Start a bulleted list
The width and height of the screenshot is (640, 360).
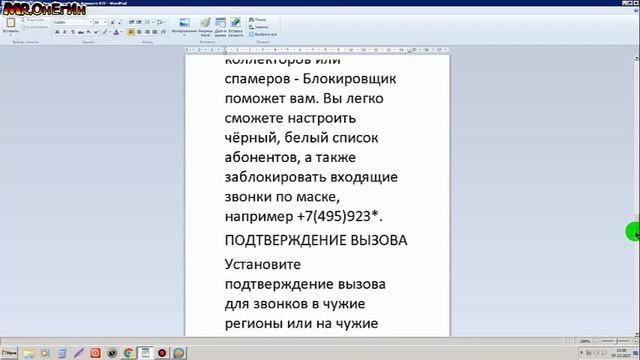[x=147, y=22]
